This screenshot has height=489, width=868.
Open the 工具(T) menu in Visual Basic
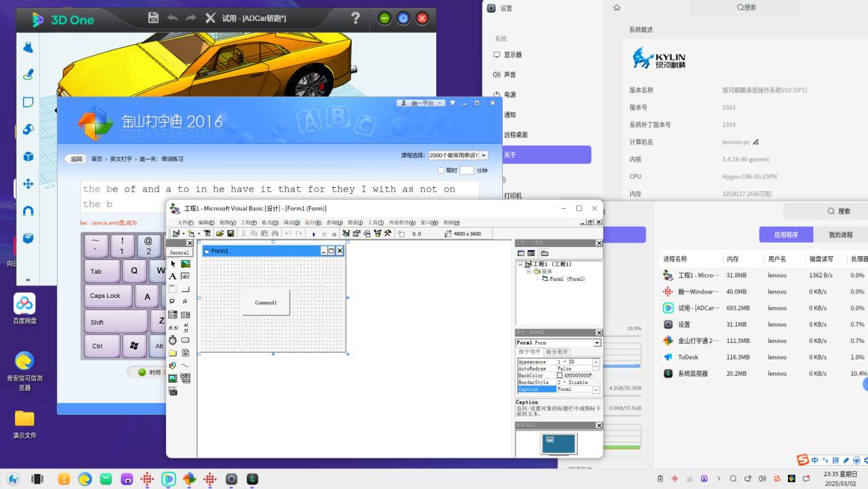(376, 222)
